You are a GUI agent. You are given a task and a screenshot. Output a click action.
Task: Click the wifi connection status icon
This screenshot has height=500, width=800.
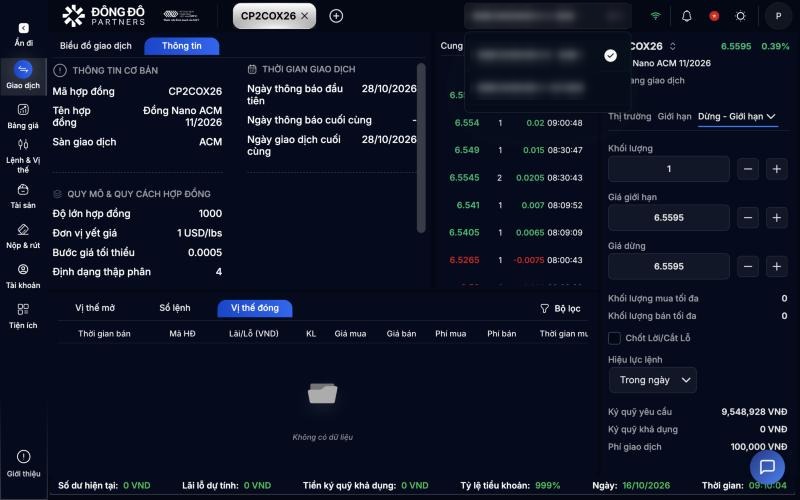[x=656, y=16]
